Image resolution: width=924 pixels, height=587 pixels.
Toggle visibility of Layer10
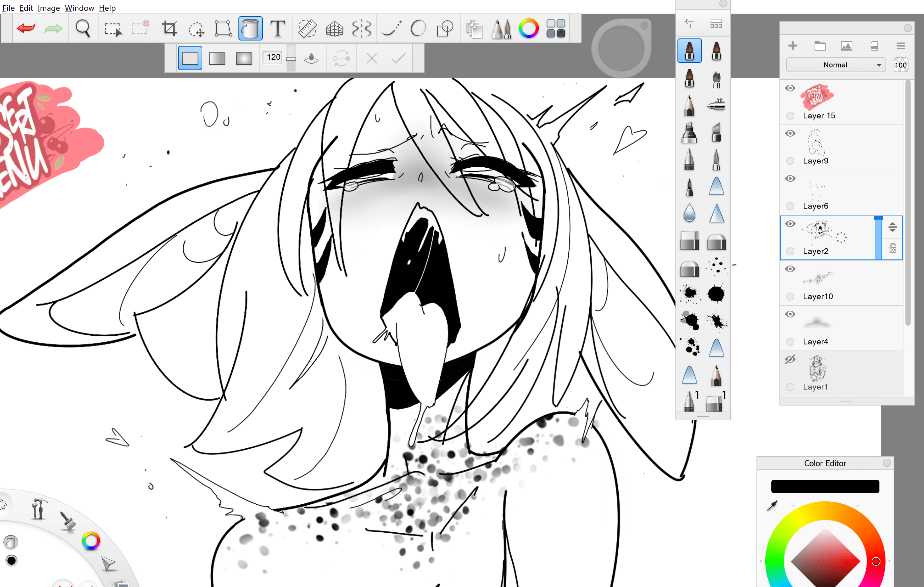point(790,269)
